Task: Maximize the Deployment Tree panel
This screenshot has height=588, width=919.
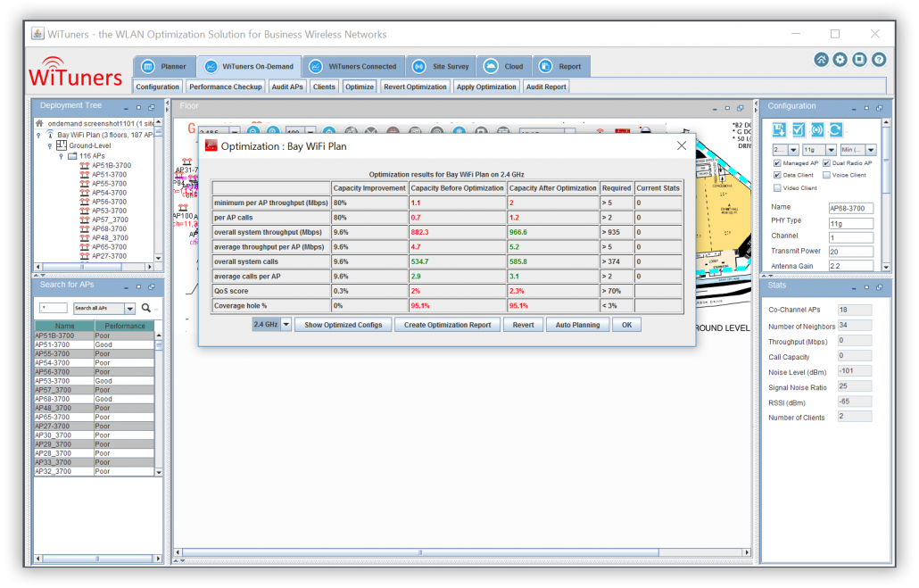Action: point(139,108)
